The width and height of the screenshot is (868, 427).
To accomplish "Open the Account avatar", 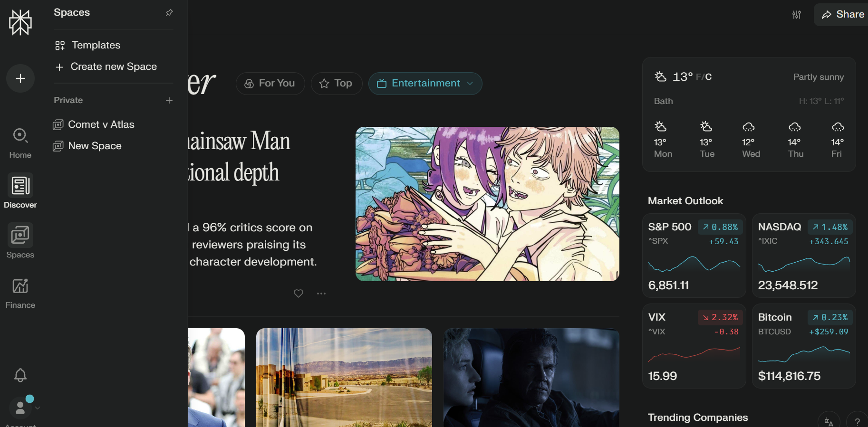I will 20,408.
